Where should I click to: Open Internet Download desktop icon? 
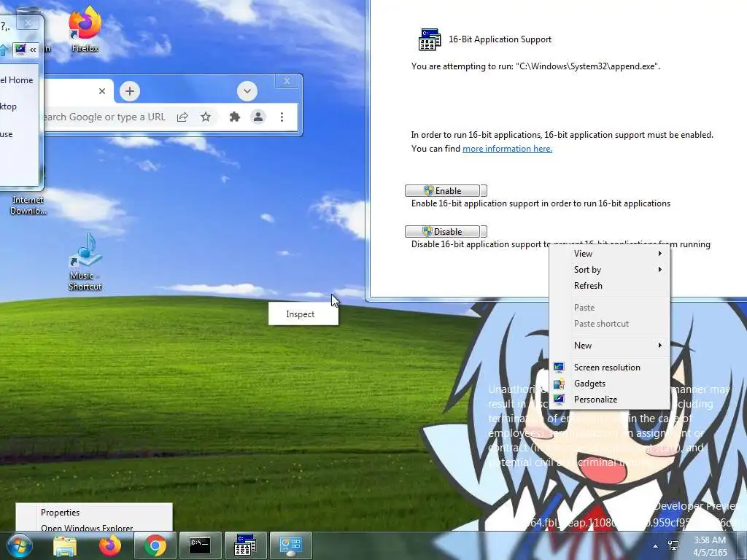pyautogui.click(x=28, y=205)
